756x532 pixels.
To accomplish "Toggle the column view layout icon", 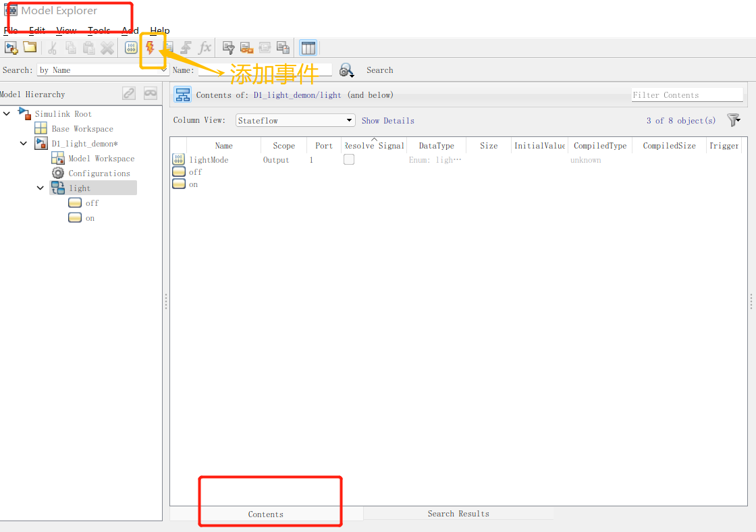I will (308, 47).
